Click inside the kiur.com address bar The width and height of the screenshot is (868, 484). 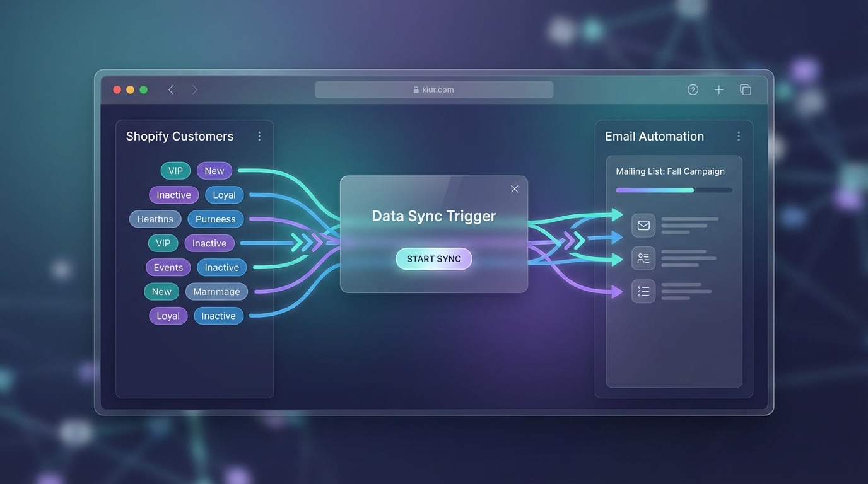[x=434, y=89]
